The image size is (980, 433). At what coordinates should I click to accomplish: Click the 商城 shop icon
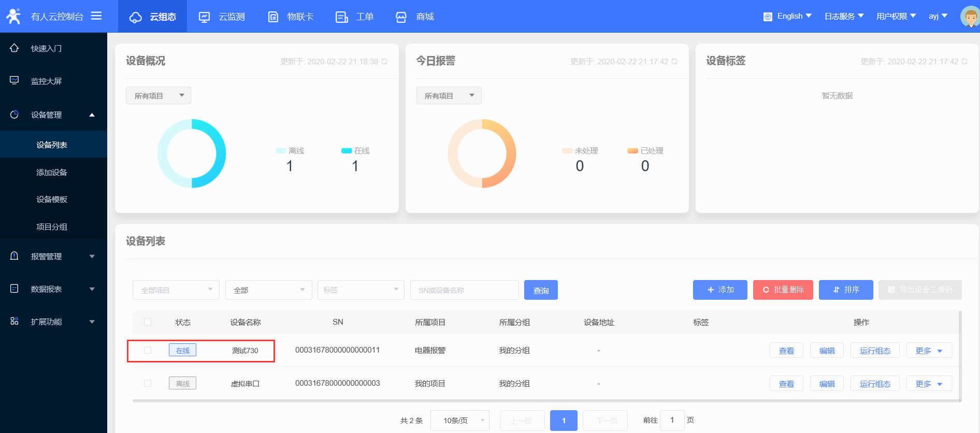401,17
